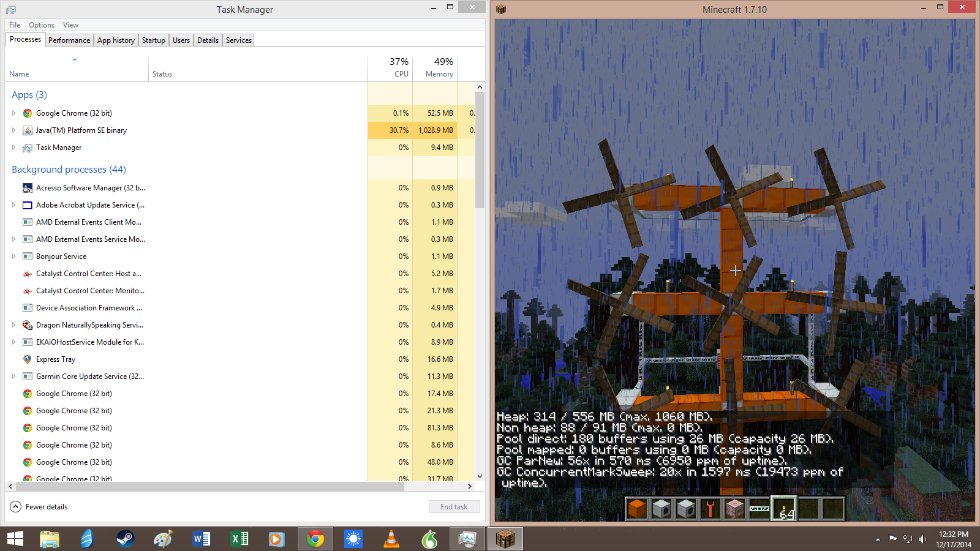Open Steam from the taskbar

[x=126, y=539]
